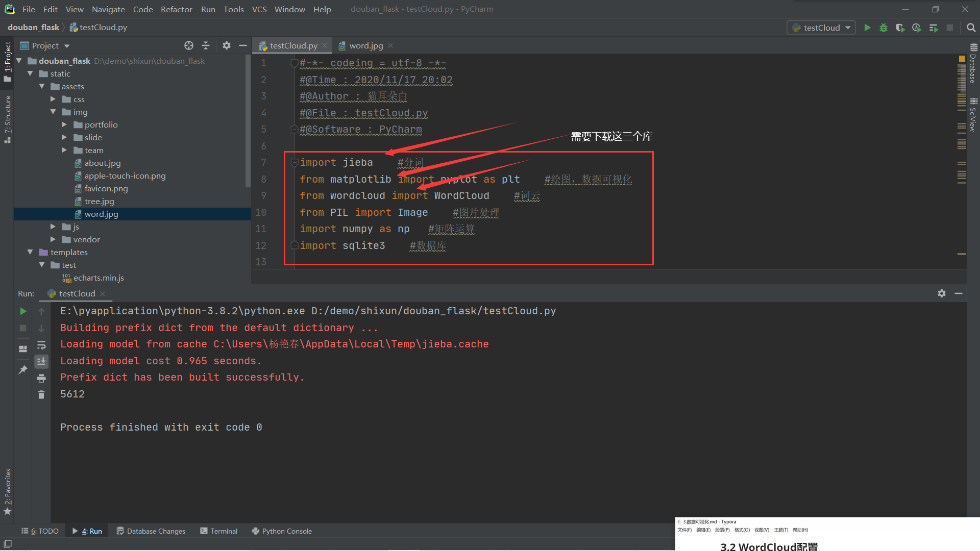Click the print icon in Run panel
The height and width of the screenshot is (551, 980).
[41, 378]
